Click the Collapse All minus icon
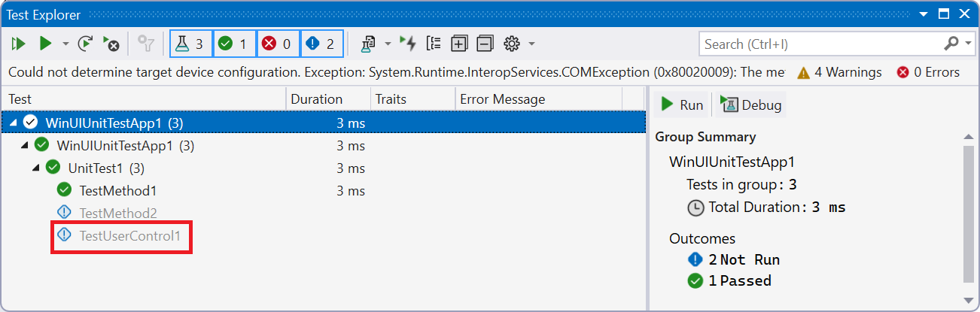Viewport: 980px width, 312px height. point(485,44)
